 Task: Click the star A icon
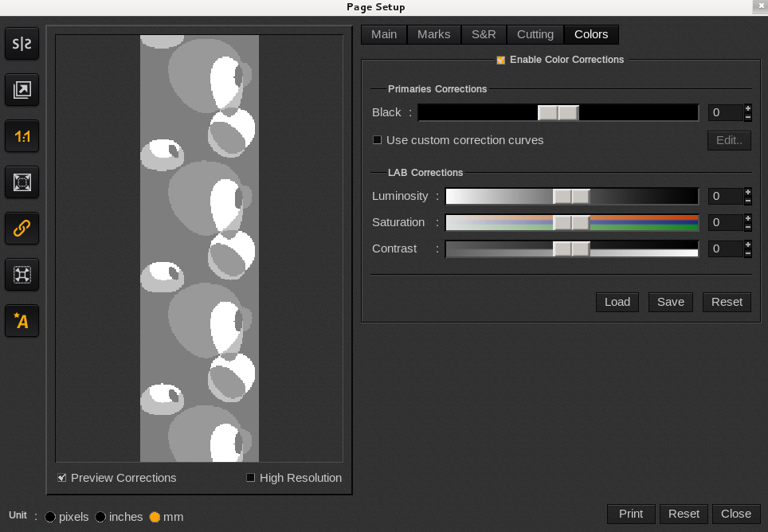click(22, 321)
